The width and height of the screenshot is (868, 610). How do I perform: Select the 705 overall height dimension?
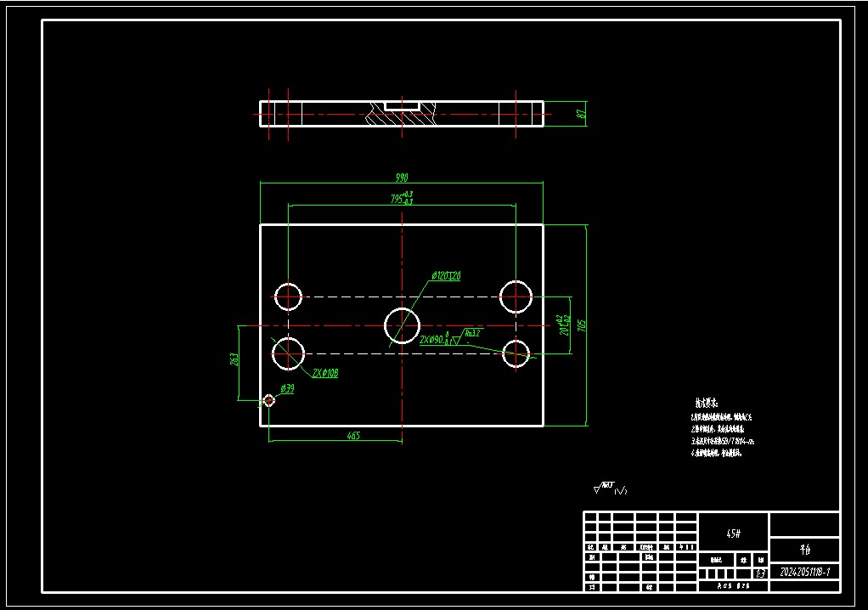pyautogui.click(x=582, y=325)
